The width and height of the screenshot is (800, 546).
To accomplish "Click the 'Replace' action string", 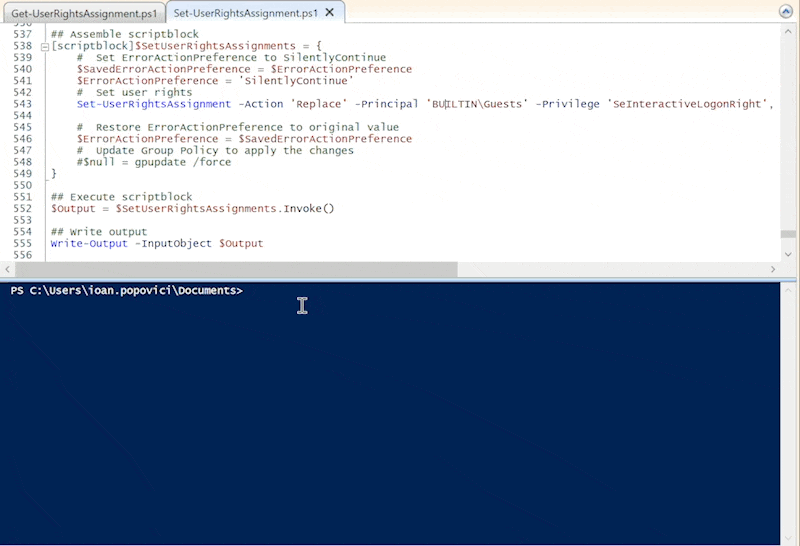I will click(318, 104).
